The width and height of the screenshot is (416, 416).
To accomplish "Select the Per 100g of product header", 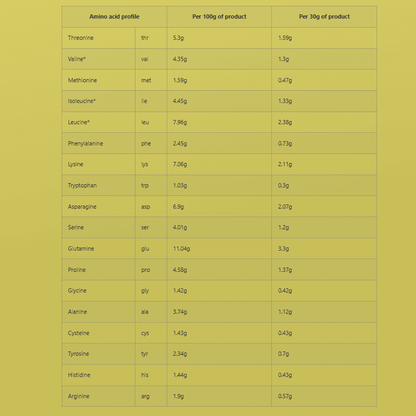I will coord(219,17).
